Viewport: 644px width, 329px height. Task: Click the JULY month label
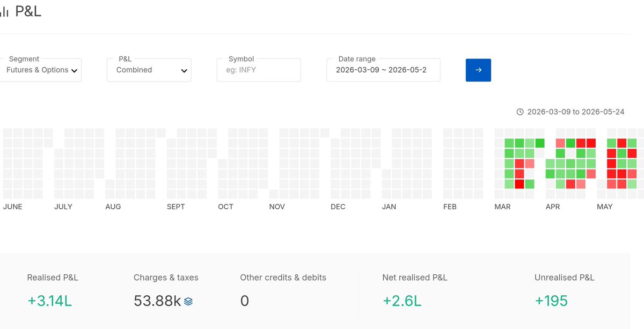(63, 207)
